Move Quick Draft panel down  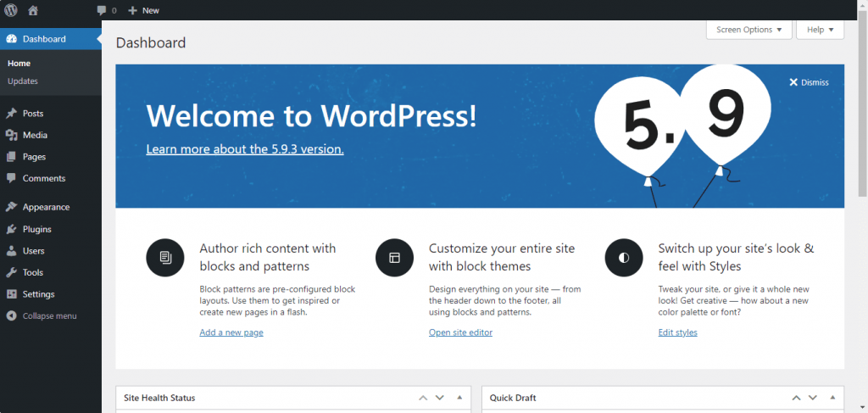click(x=813, y=398)
